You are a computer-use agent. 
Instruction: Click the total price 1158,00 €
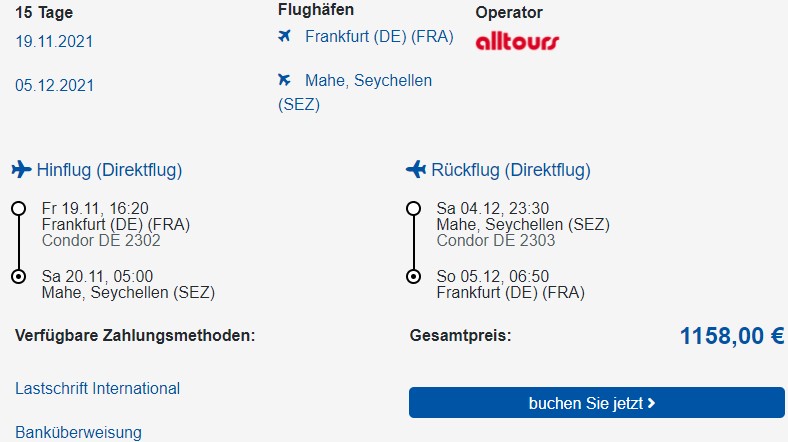point(732,336)
